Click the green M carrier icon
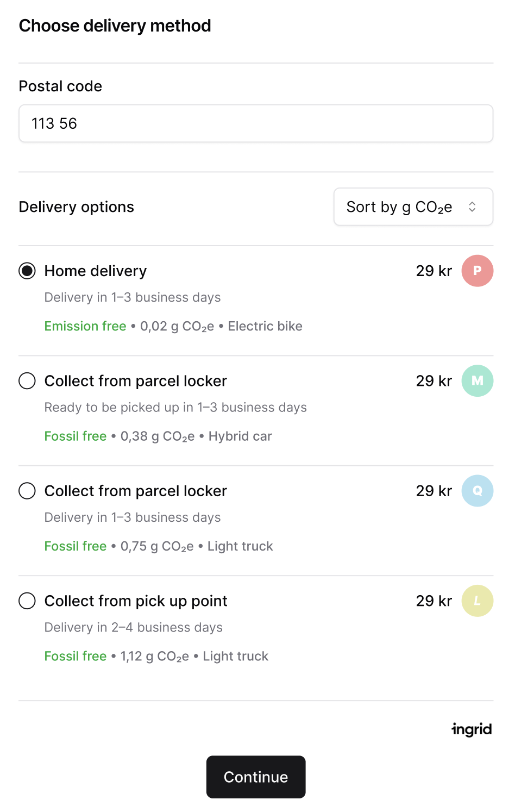 pyautogui.click(x=477, y=380)
